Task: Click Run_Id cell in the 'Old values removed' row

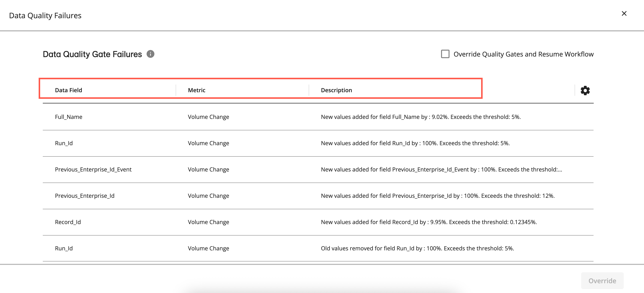Action: click(x=64, y=248)
